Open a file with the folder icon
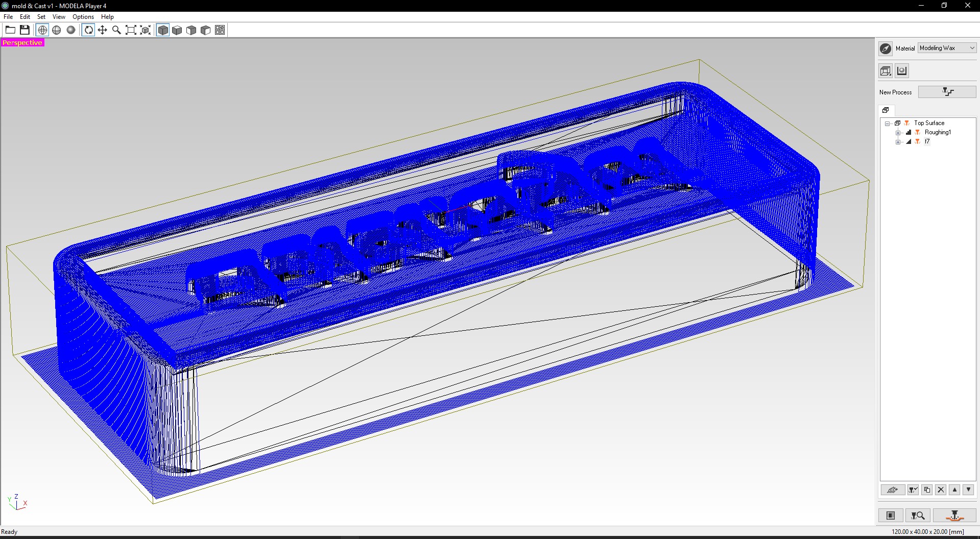This screenshot has height=539, width=980. [10, 30]
